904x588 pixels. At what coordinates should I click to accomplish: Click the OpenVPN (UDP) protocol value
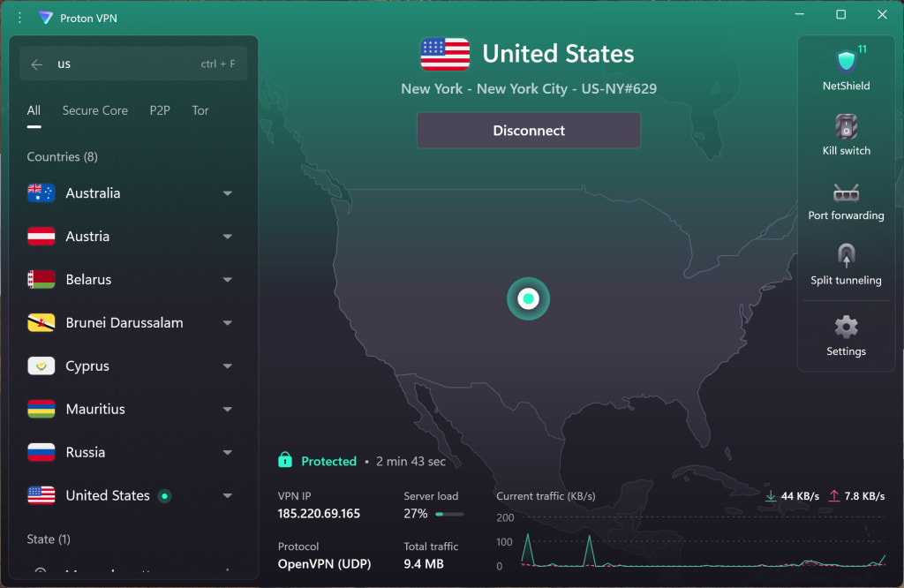324,564
